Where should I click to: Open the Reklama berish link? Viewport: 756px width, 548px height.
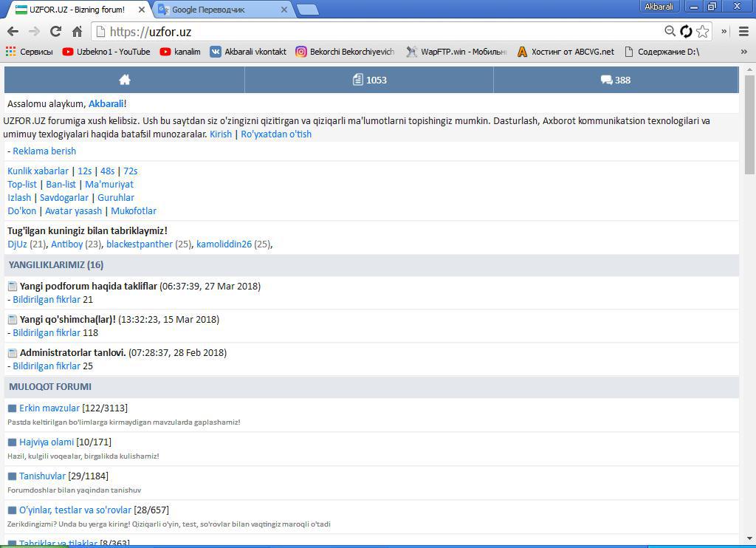[44, 151]
